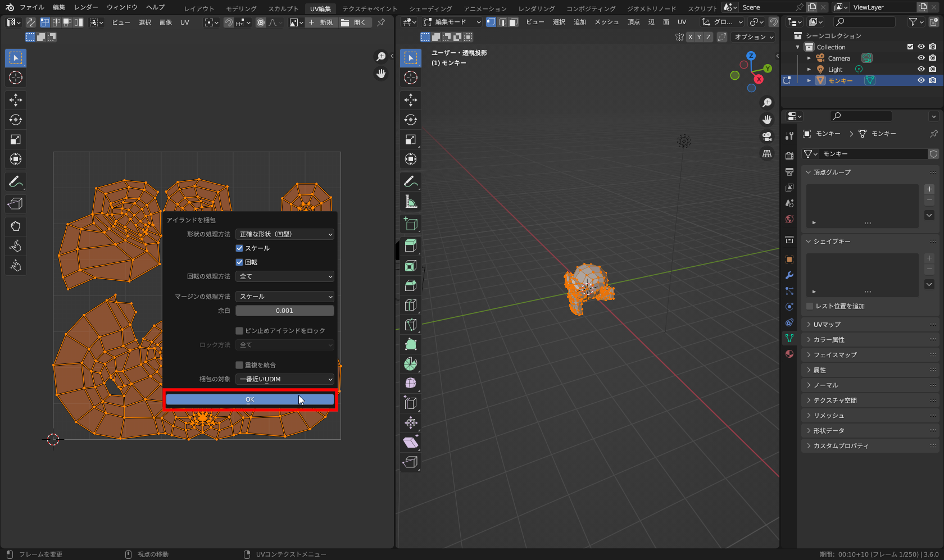This screenshot has height=560, width=944.
Task: Open the World properties tab
Action: (x=789, y=219)
